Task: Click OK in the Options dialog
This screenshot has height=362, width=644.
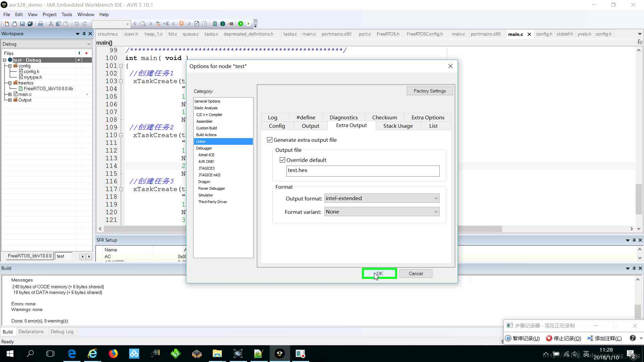Action: (379, 274)
